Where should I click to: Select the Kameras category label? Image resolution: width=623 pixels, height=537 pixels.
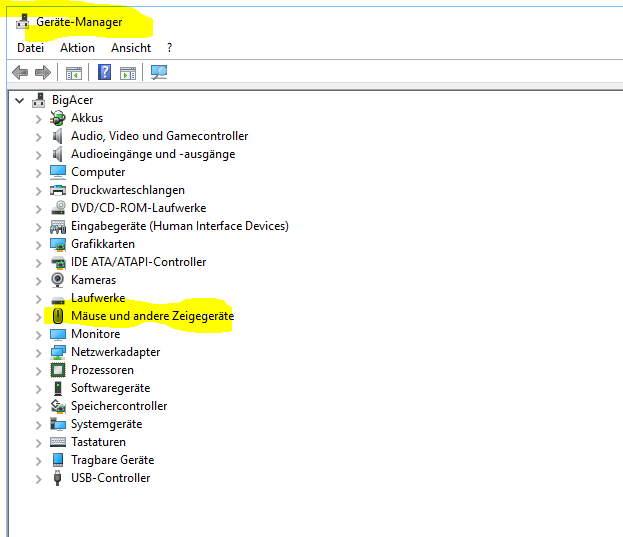tap(93, 280)
